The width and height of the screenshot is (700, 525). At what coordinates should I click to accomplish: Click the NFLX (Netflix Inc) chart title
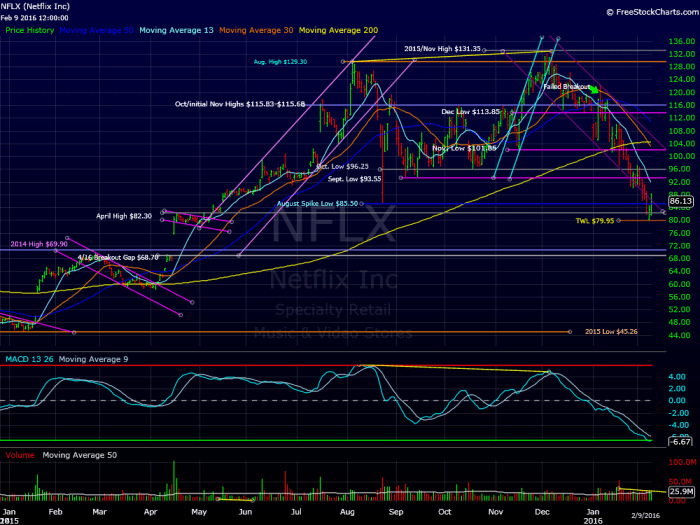[x=35, y=6]
